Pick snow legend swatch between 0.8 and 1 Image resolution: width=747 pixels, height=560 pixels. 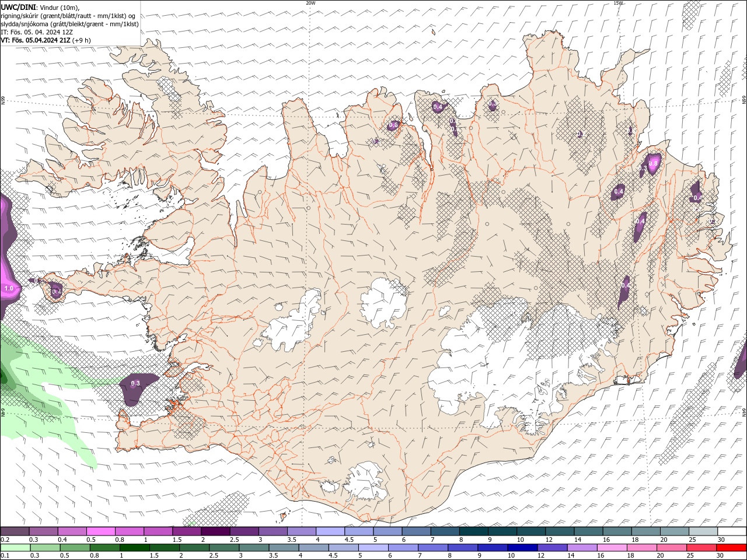(129, 531)
